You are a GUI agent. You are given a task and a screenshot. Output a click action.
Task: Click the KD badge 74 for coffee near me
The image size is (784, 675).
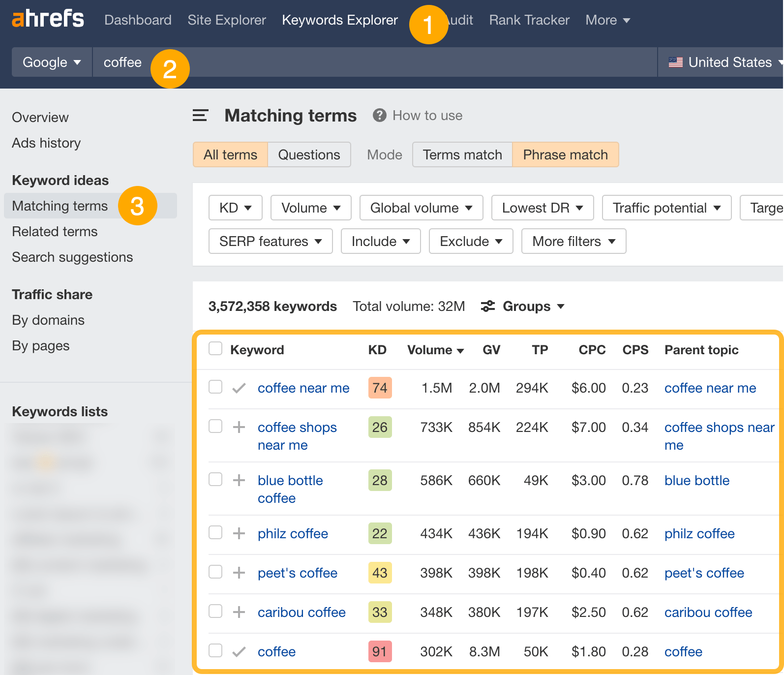click(x=380, y=388)
